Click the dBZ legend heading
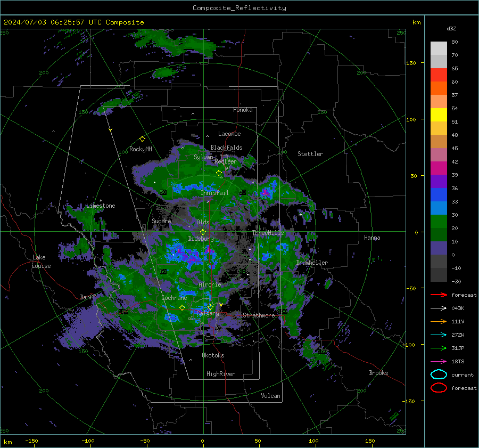The height and width of the screenshot is (448, 479). tap(451, 28)
